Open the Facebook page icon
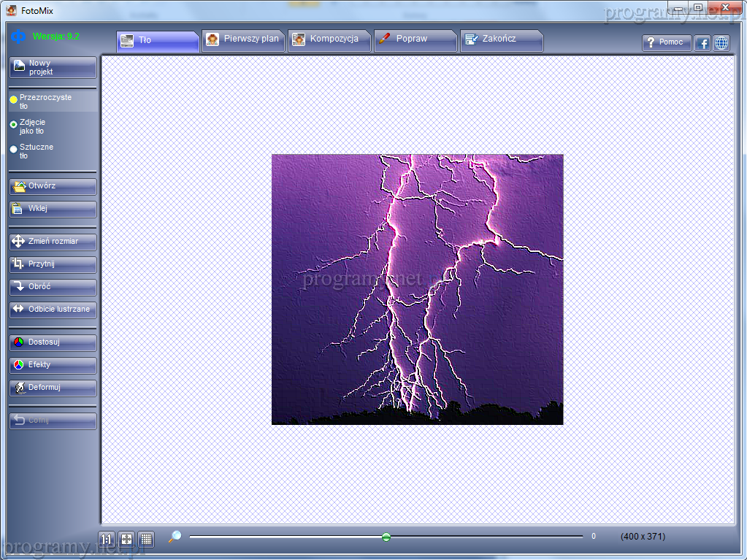The image size is (747, 560). pyautogui.click(x=702, y=43)
